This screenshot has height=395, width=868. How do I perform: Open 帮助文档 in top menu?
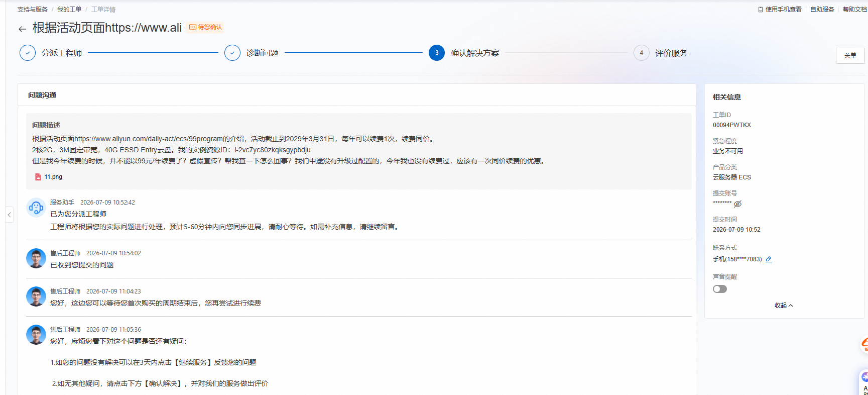coord(855,10)
